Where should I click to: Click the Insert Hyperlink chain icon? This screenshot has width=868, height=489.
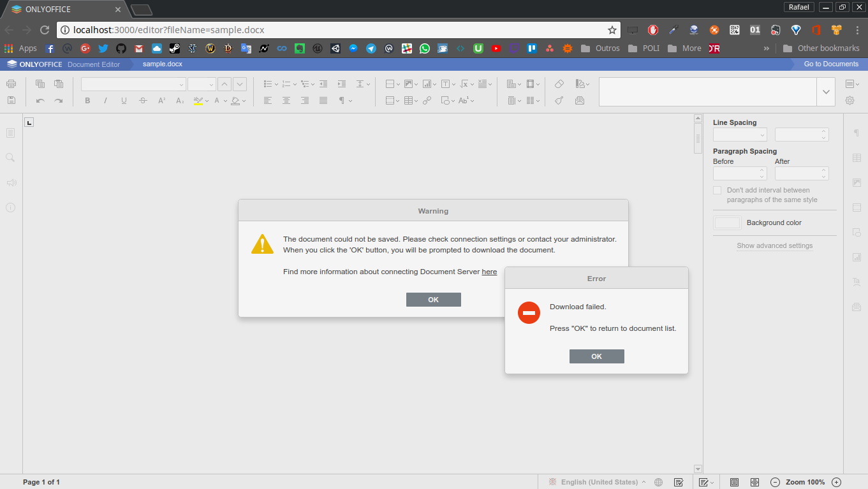427,100
